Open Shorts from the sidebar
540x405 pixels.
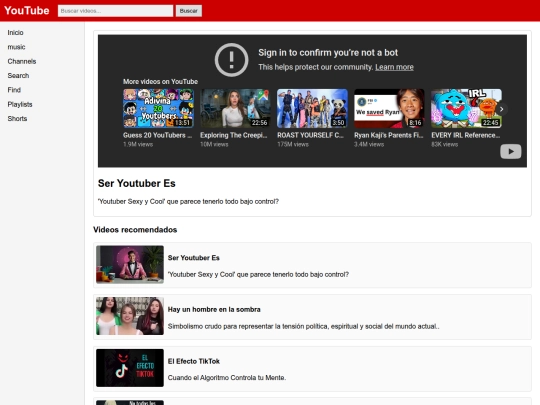tap(17, 118)
